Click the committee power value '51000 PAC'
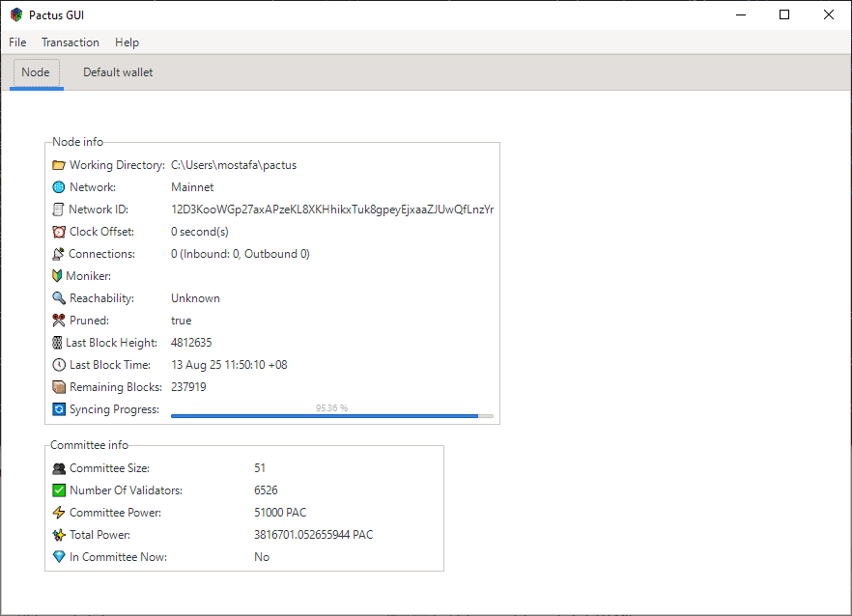Image resolution: width=852 pixels, height=616 pixels. coord(280,513)
